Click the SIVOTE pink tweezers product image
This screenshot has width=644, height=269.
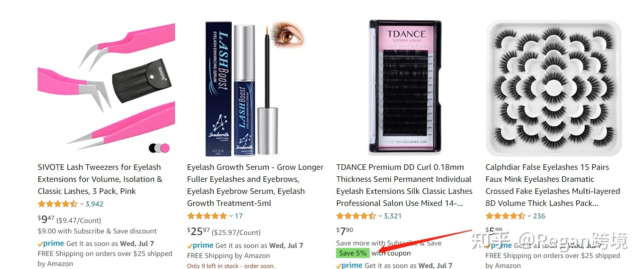point(106,89)
